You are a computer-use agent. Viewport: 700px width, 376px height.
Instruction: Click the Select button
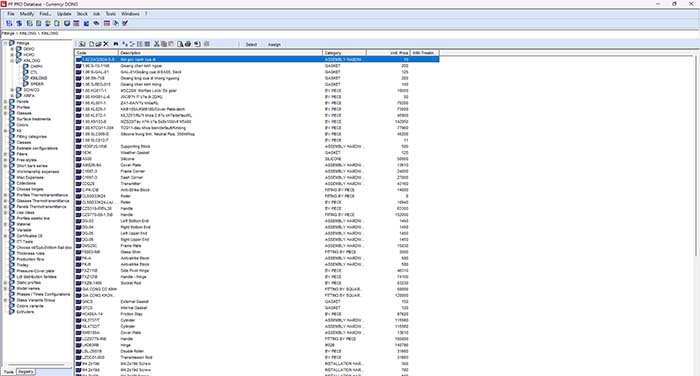tap(251, 44)
